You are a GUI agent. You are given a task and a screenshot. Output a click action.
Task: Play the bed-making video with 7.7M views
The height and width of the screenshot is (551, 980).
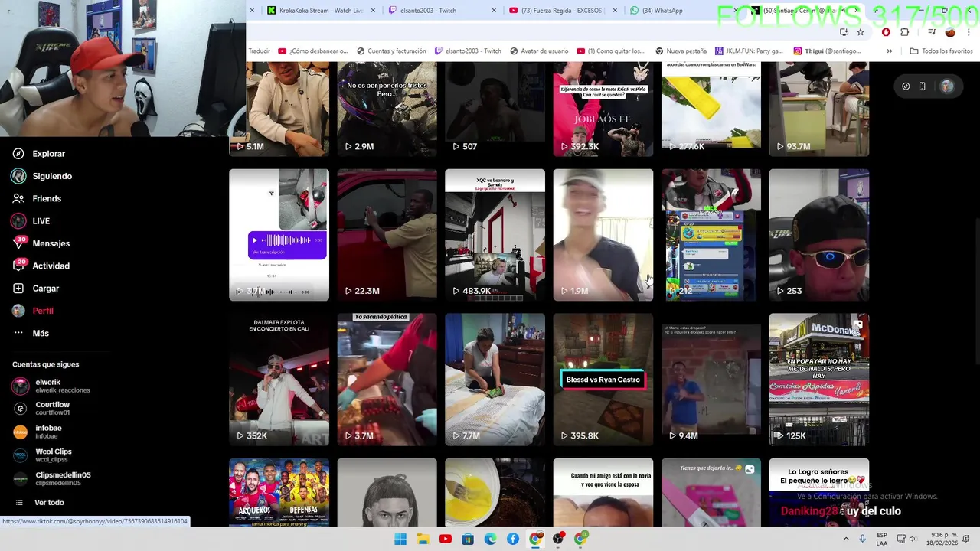click(x=495, y=380)
